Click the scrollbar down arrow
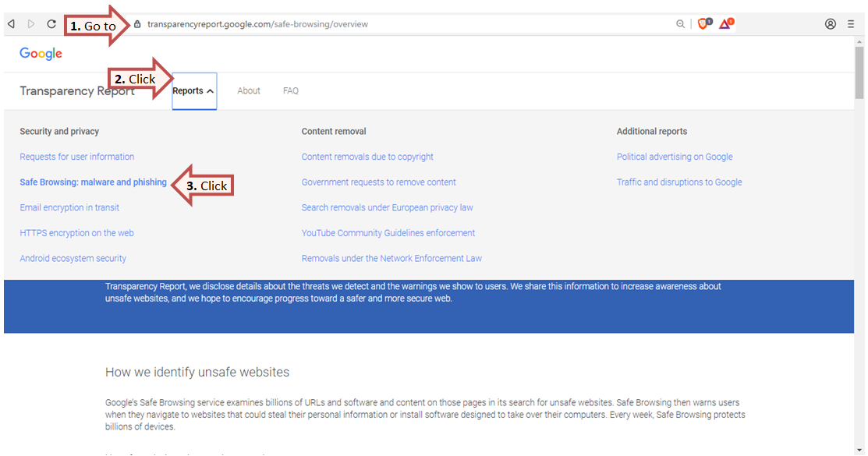 coord(859,450)
